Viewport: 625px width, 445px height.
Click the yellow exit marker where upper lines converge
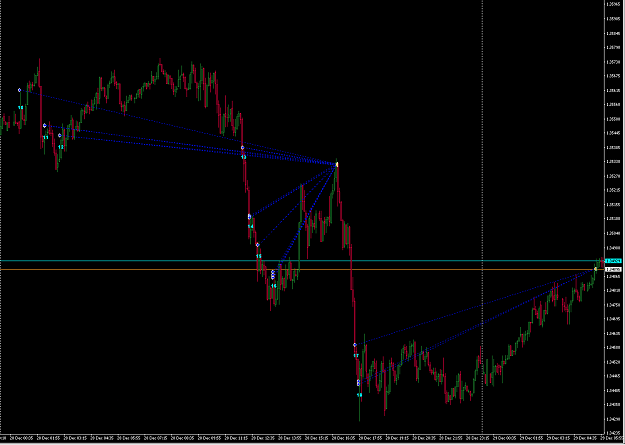click(x=337, y=164)
